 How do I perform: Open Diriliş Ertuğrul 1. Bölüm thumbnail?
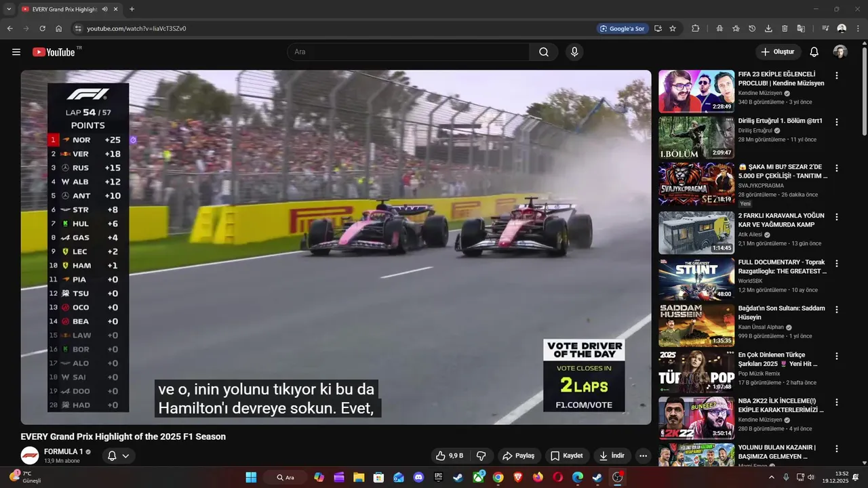[696, 138]
